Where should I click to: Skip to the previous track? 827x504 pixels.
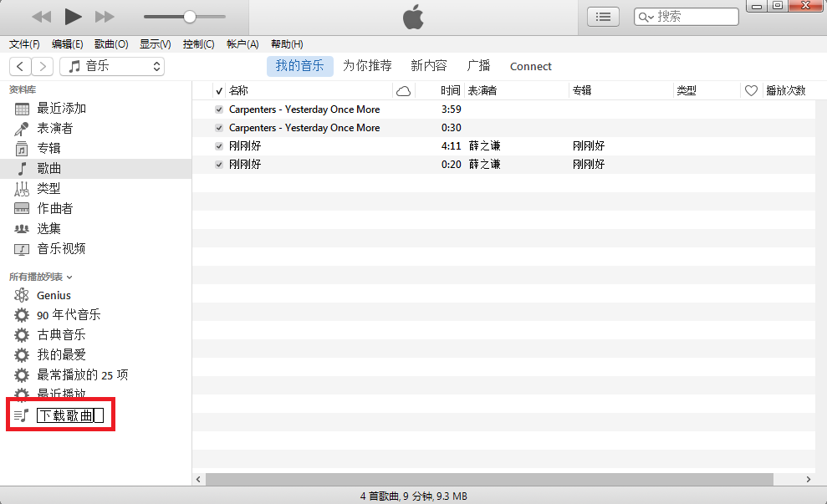[42, 17]
